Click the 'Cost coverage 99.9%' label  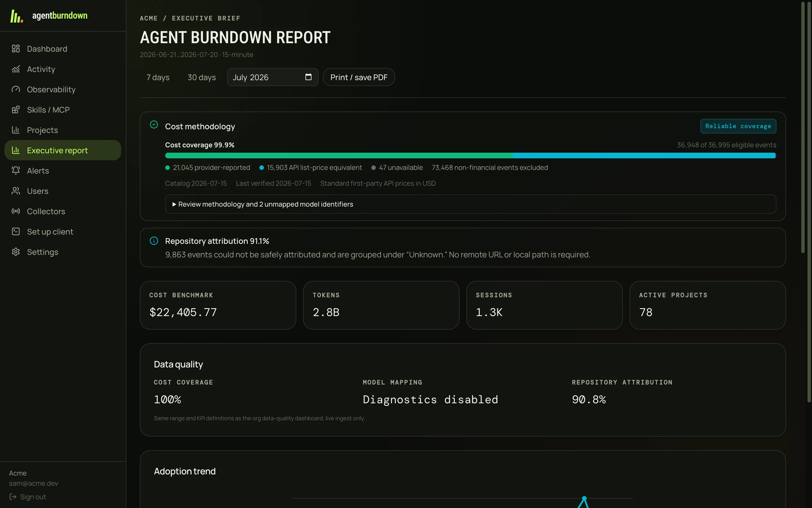click(200, 145)
